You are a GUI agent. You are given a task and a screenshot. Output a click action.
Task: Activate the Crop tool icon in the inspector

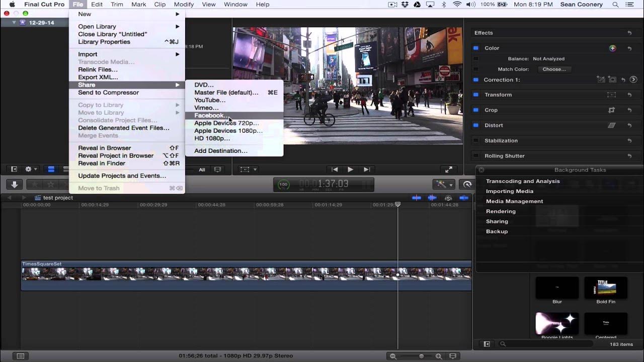click(x=611, y=110)
